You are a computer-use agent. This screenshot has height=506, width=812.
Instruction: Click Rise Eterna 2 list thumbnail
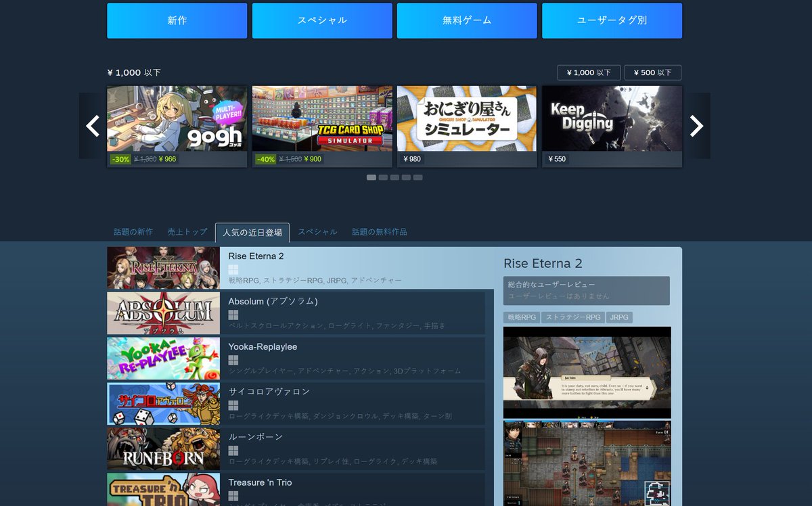pos(163,268)
